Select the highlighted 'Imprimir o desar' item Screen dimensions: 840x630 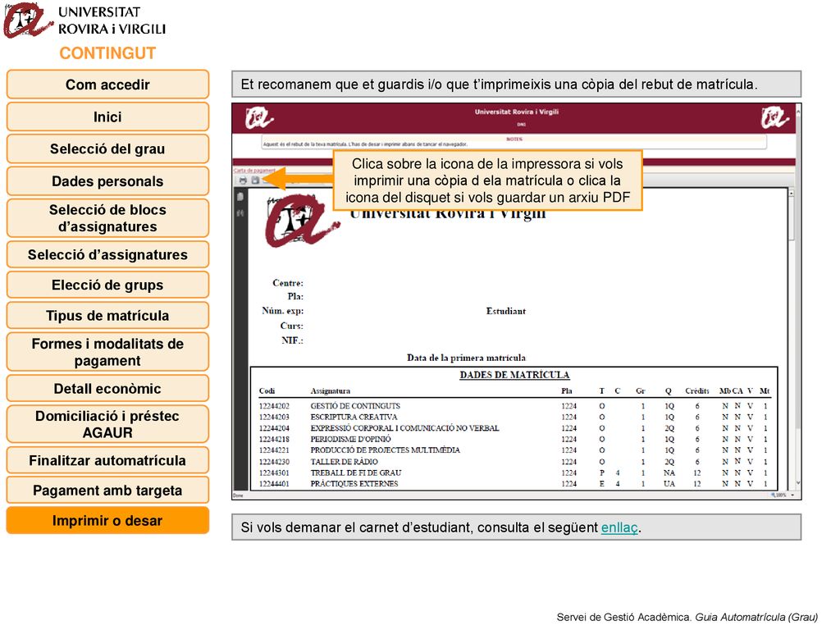[x=107, y=521]
